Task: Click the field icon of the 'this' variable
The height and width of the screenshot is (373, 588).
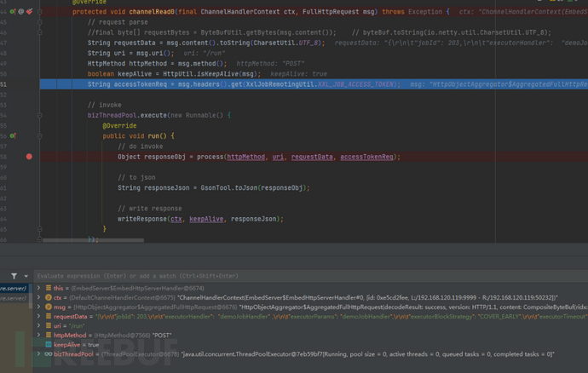Action: [49, 288]
